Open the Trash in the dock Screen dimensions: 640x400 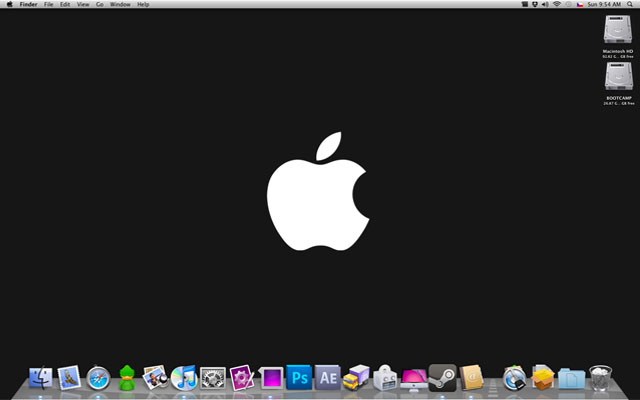tap(600, 377)
